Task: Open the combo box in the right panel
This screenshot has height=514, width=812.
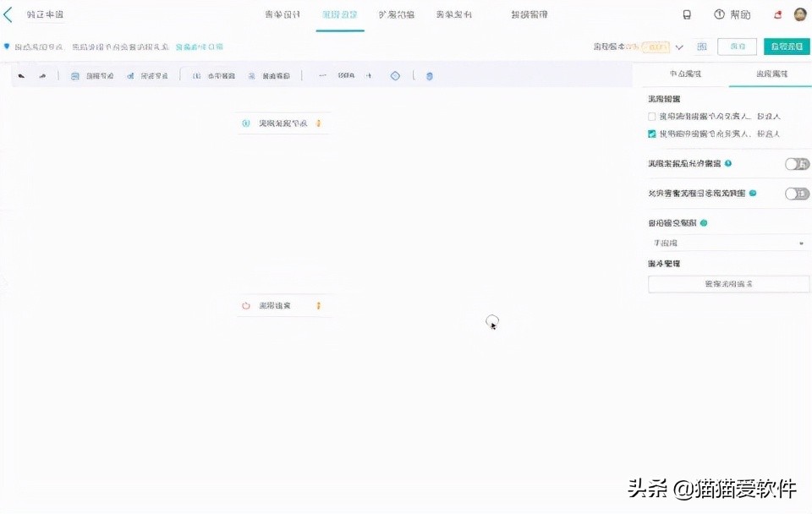Action: [x=727, y=243]
